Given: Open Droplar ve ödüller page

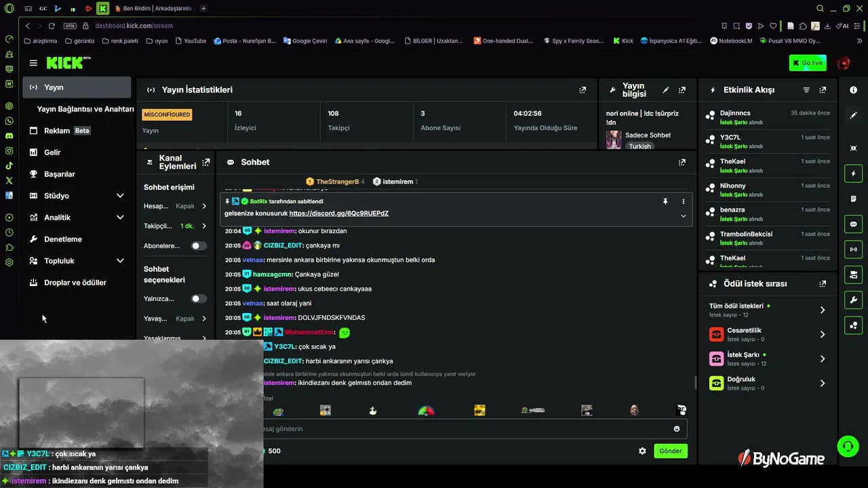Looking at the screenshot, I should pyautogui.click(x=77, y=283).
